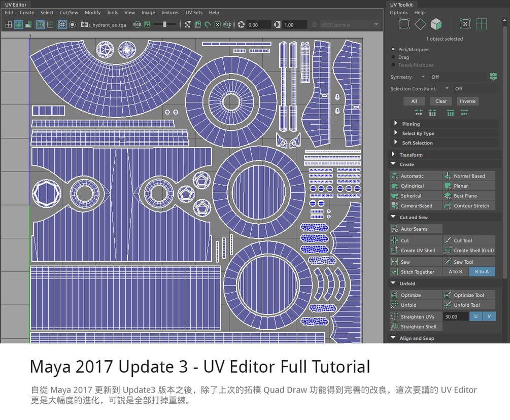The image size is (510, 420).
Task: Click the isolate select circle icon
Action: coord(73,25)
